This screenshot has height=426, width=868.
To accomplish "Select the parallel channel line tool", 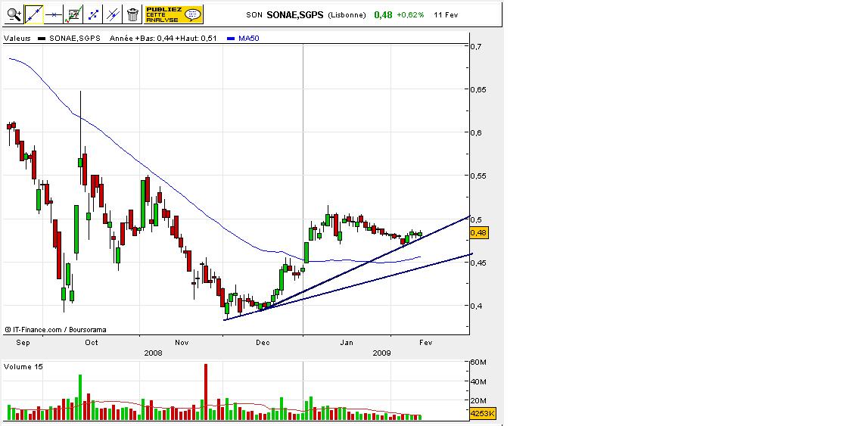I will tap(113, 14).
